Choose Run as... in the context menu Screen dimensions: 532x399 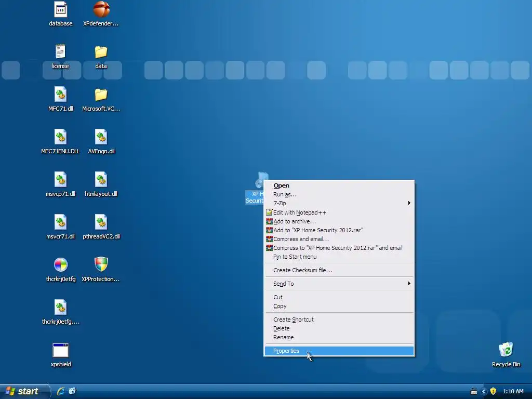(339, 194)
